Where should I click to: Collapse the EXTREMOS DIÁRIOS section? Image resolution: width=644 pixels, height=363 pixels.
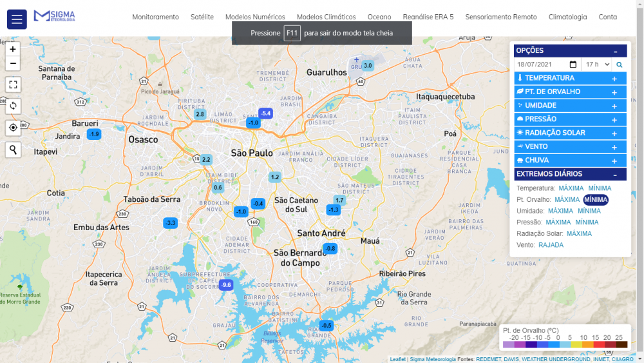615,175
